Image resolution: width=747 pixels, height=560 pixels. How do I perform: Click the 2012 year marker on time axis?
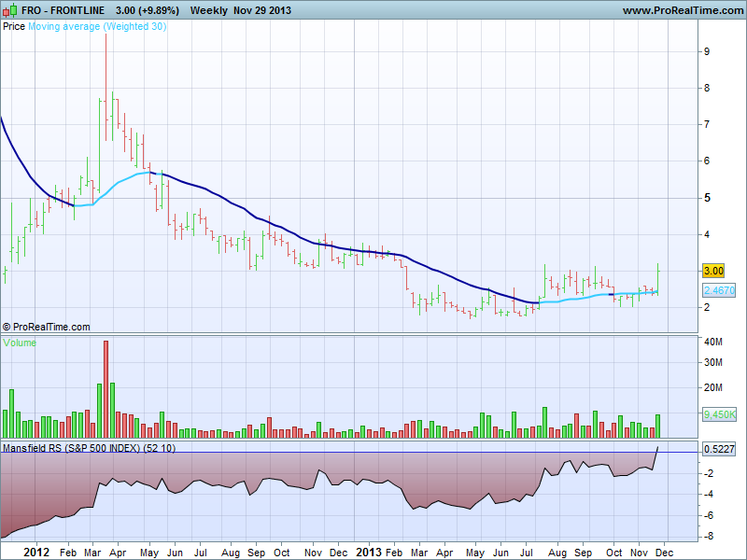point(35,552)
